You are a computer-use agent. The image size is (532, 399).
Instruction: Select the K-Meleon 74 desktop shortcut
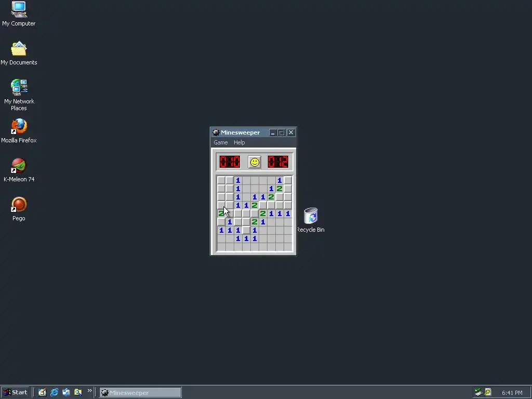19,170
